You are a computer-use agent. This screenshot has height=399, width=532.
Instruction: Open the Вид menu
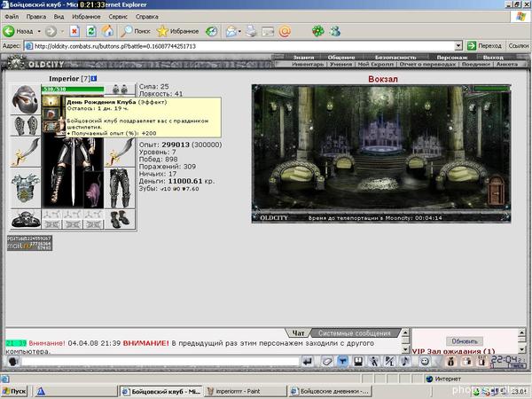click(59, 17)
